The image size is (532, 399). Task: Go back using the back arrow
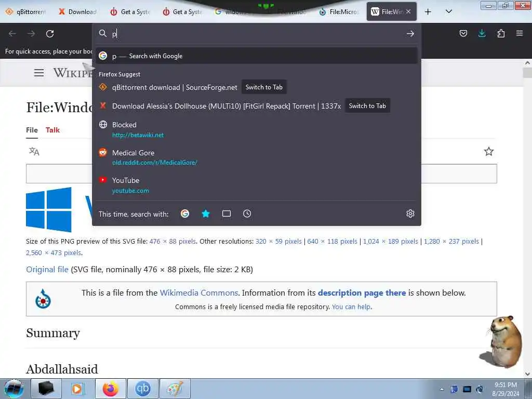coord(12,34)
